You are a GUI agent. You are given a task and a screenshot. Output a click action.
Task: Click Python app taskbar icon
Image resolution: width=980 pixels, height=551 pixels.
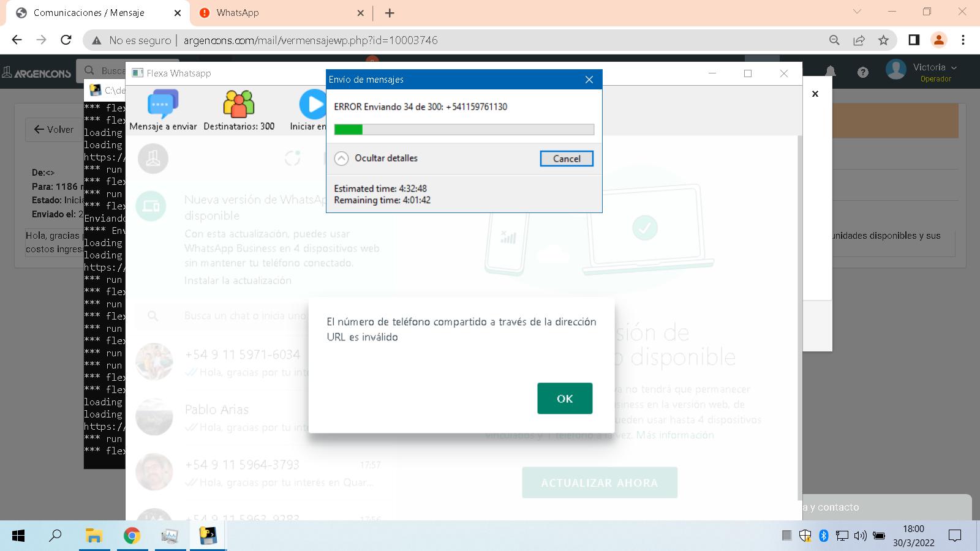(x=208, y=536)
